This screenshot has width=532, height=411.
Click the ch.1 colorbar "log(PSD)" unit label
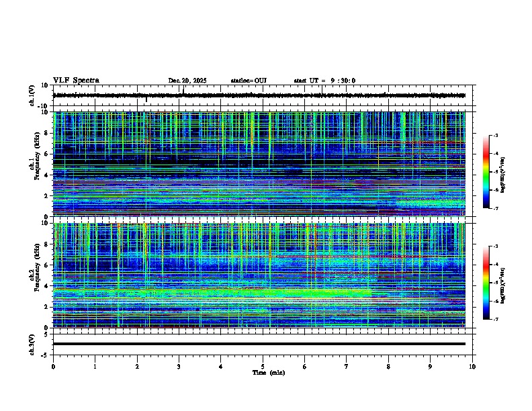click(503, 175)
